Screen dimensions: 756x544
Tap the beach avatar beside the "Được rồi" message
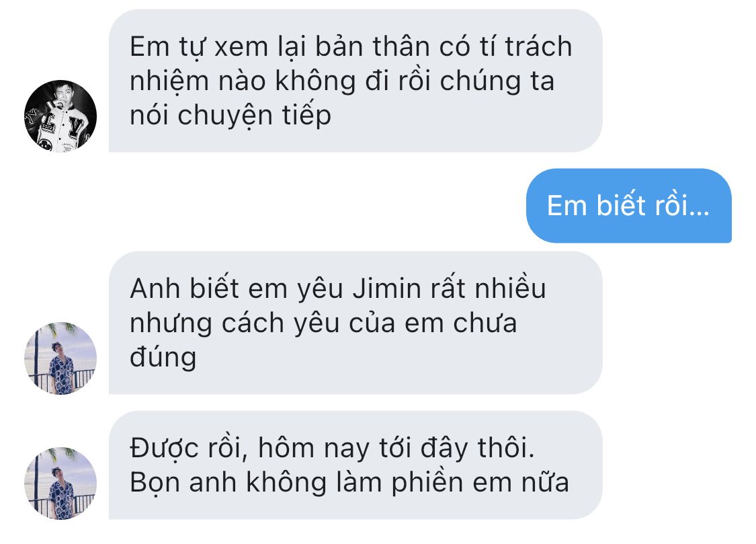click(60, 483)
